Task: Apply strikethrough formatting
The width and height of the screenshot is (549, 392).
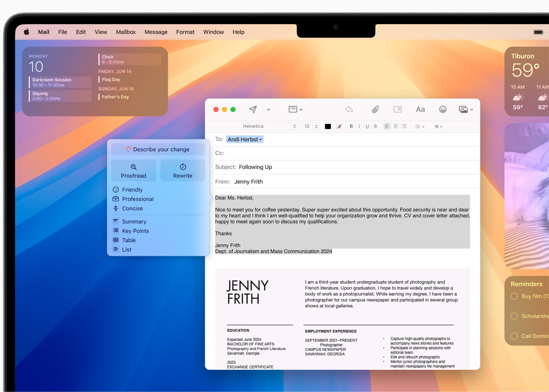Action: point(375,126)
